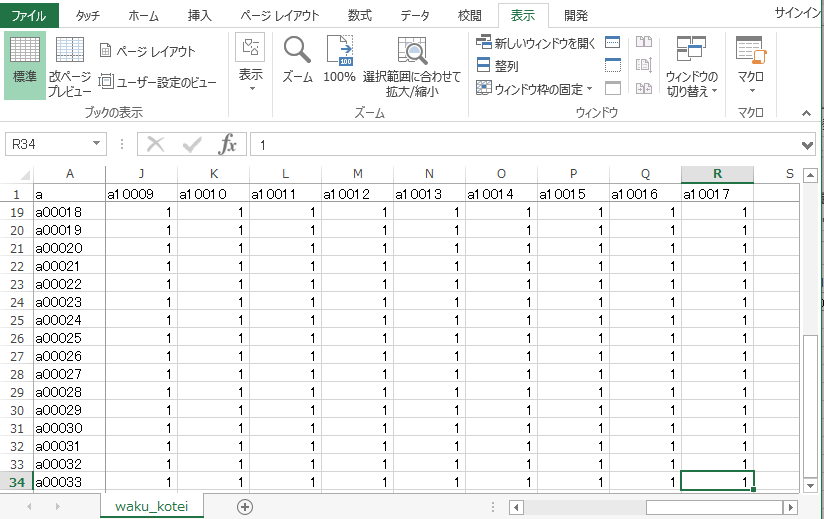Viewport: 824px width, 519px height.
Task: Click the insert function fx button
Action: click(228, 144)
